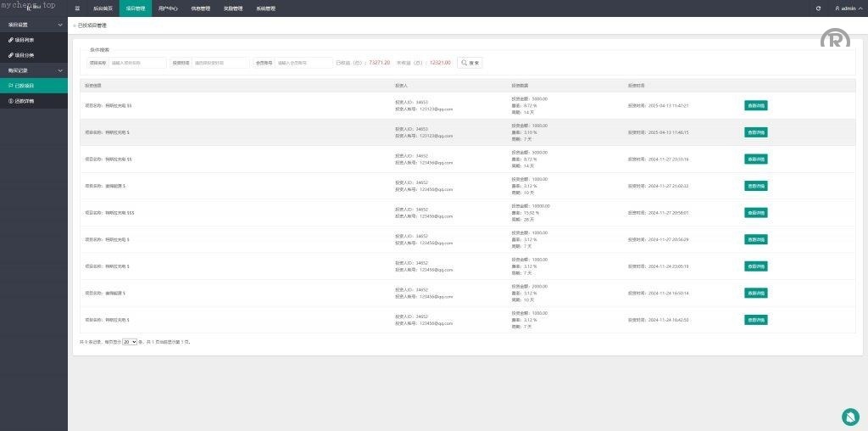Focus the 项目名称 search input field
Viewport: 868px width, 431px height.
tap(137, 63)
